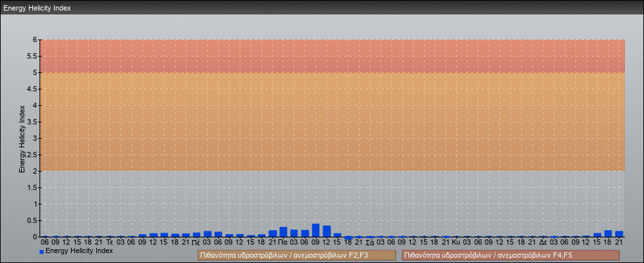
Task: Click the F4,F5 tornado probability legend box
Action: [x=510, y=255]
